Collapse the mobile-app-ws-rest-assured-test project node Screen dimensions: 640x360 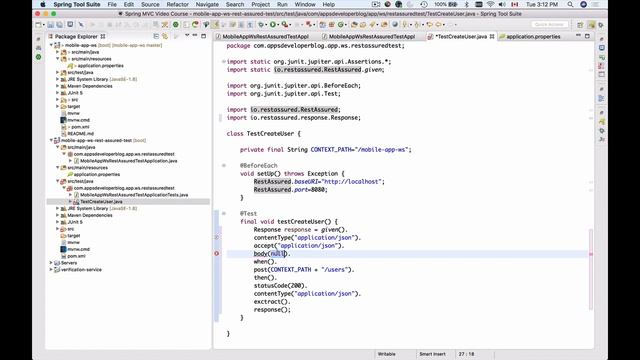point(51,140)
